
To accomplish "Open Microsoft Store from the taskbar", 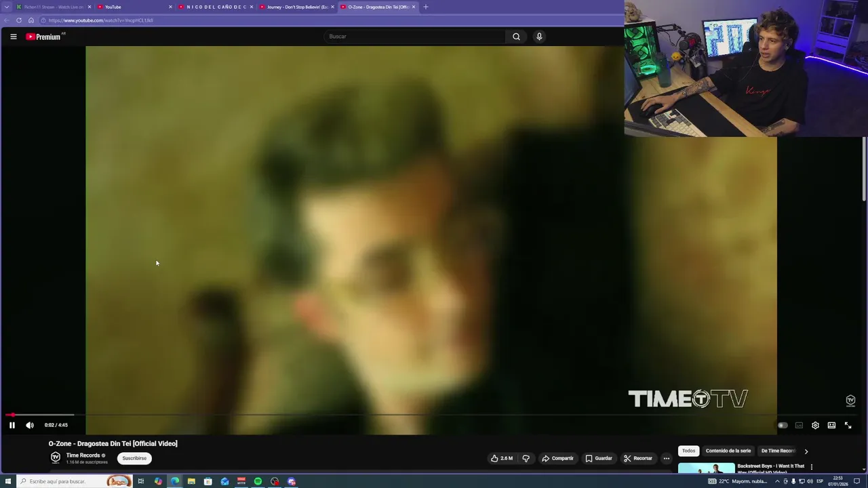I will pyautogui.click(x=208, y=481).
